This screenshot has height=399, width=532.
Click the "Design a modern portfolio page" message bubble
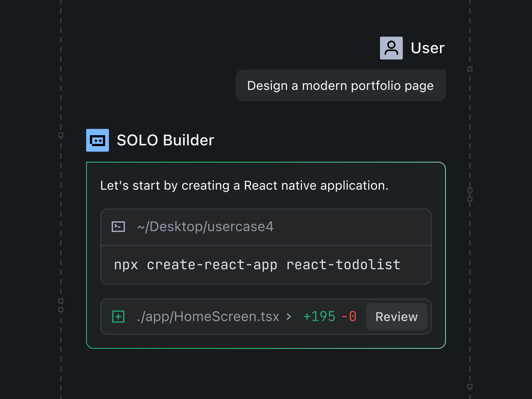[x=340, y=86]
